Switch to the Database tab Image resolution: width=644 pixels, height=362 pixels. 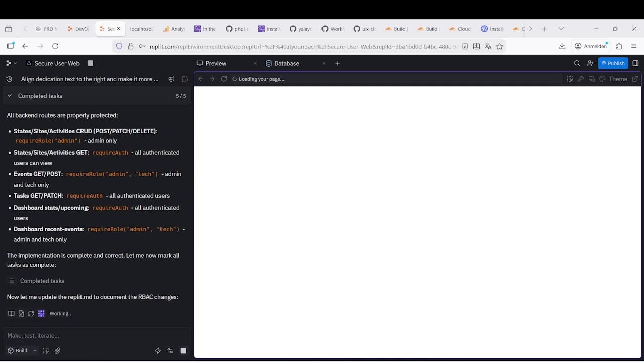tap(283, 63)
